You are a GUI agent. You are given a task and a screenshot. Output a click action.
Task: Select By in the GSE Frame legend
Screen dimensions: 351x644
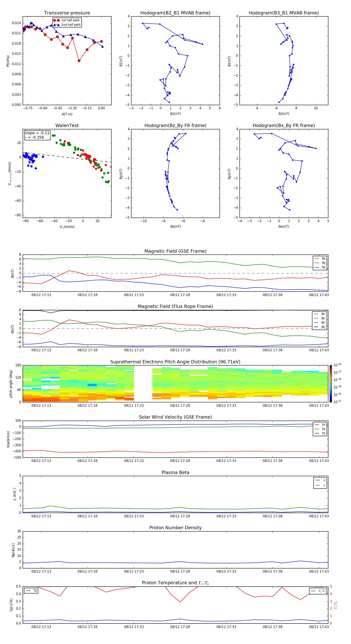tap(320, 263)
